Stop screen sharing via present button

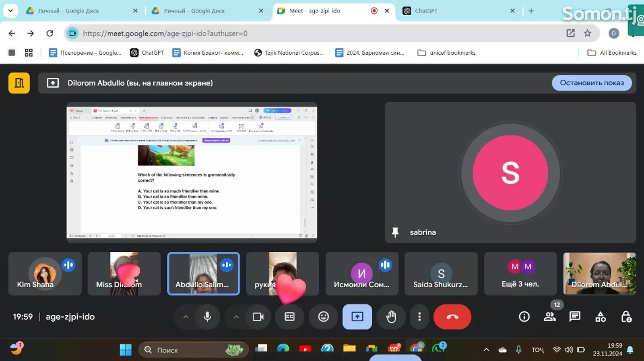tap(357, 317)
